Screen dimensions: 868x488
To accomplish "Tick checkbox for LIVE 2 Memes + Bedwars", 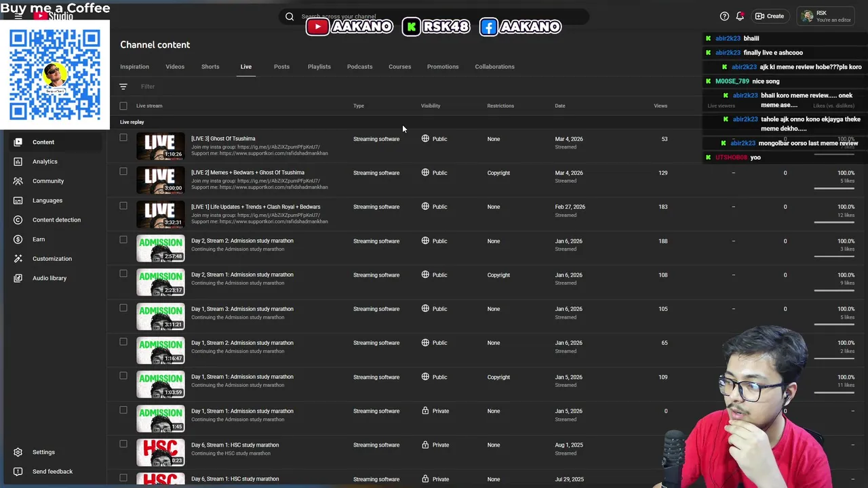I will coord(123,171).
